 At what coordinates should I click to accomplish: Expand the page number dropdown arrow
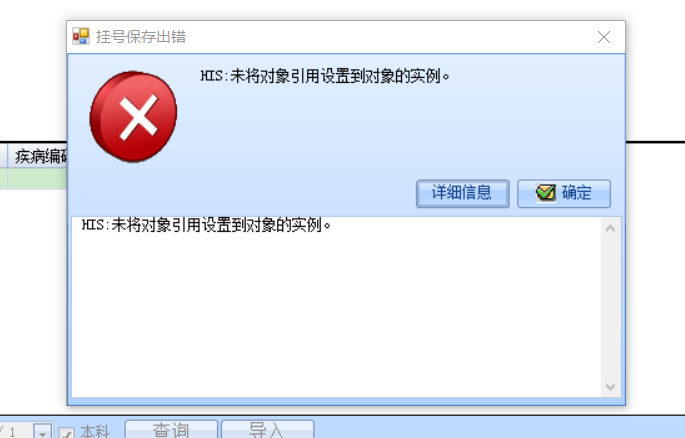point(43,431)
